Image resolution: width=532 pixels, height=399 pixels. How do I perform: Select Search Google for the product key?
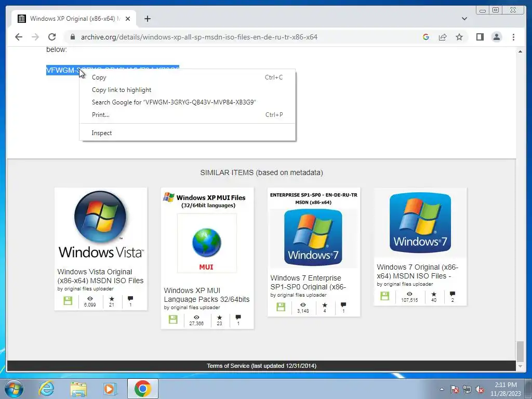click(x=187, y=102)
